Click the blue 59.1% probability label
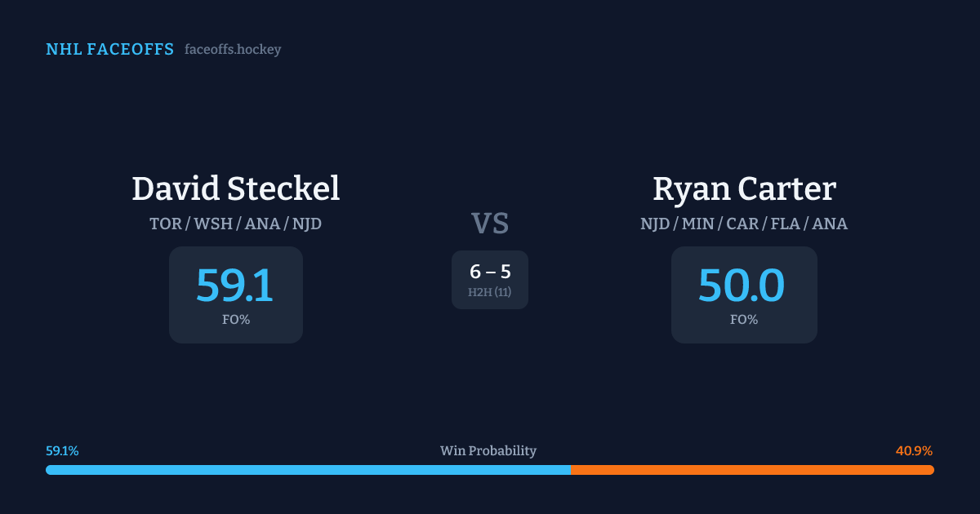Screen dimensions: 980x514 tap(62, 450)
